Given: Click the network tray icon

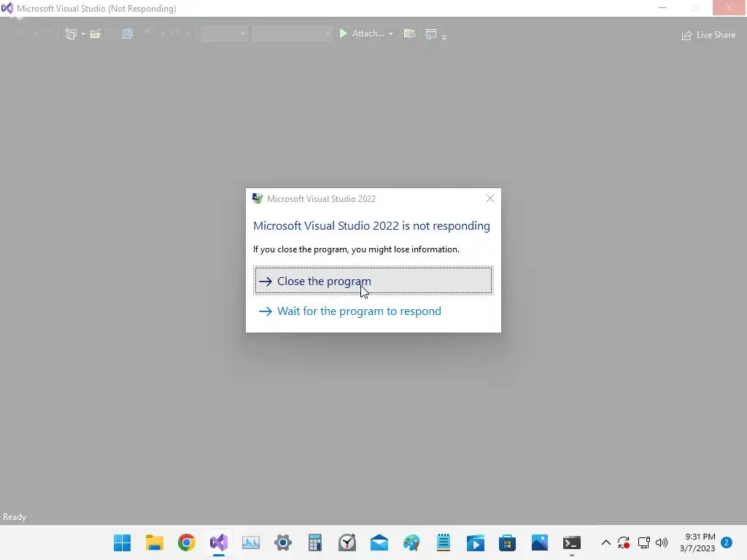Looking at the screenshot, I should coord(643,542).
